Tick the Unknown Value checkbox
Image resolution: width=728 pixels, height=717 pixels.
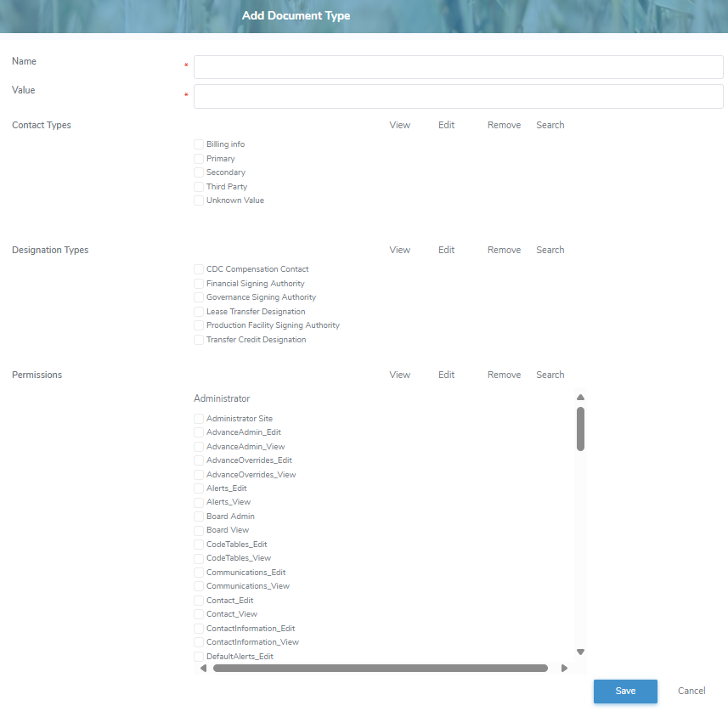click(x=199, y=200)
